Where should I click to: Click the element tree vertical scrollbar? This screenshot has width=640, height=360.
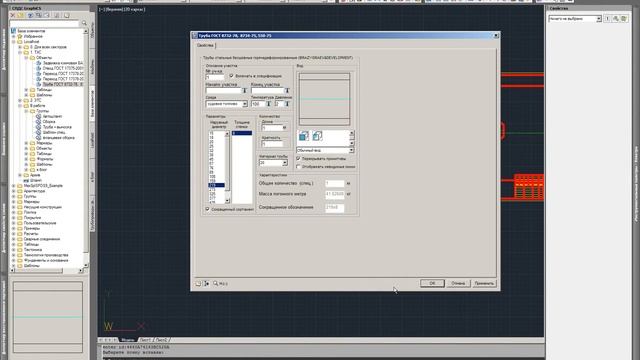pos(86,148)
